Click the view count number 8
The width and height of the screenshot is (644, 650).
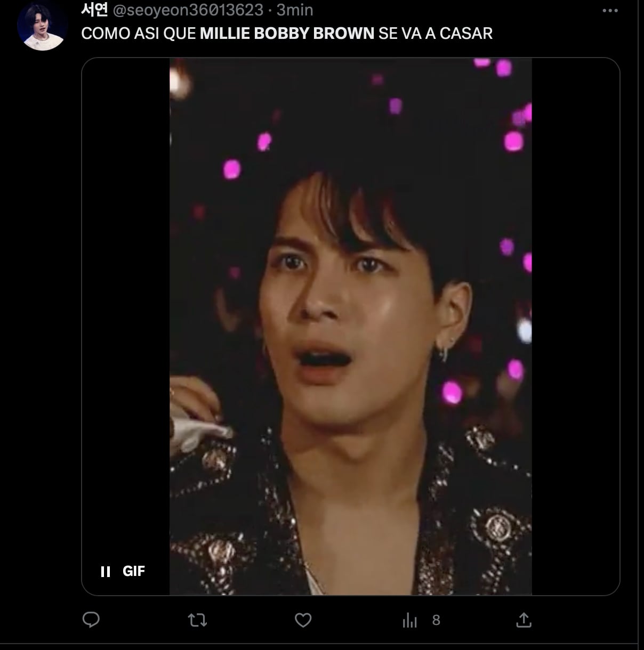point(436,620)
